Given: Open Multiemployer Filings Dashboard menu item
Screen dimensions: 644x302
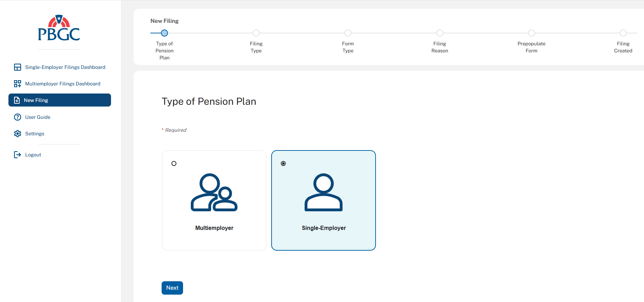Looking at the screenshot, I should click(63, 84).
